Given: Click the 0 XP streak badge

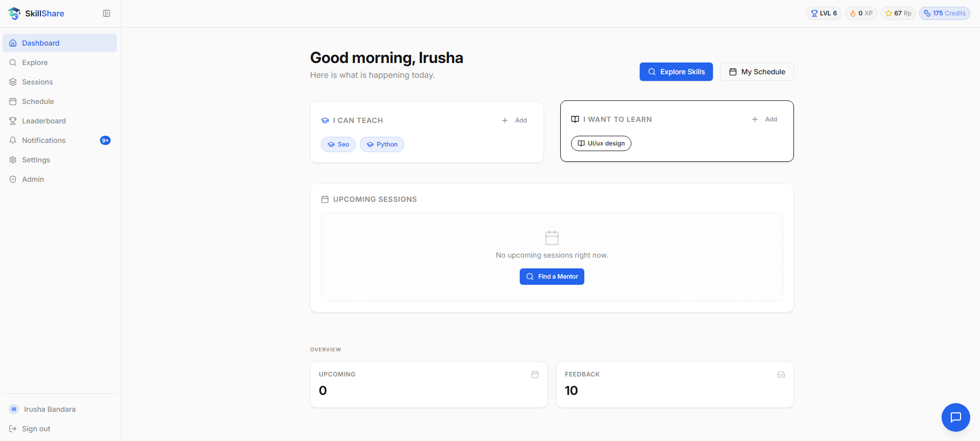Looking at the screenshot, I should pyautogui.click(x=861, y=13).
